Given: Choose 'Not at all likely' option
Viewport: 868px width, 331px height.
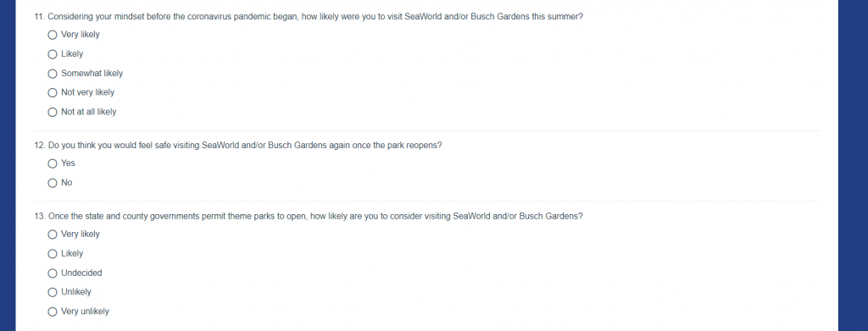Looking at the screenshot, I should pyautogui.click(x=53, y=113).
